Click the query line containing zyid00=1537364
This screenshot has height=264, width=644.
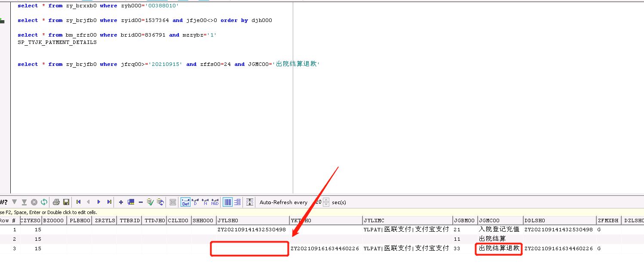point(145,20)
